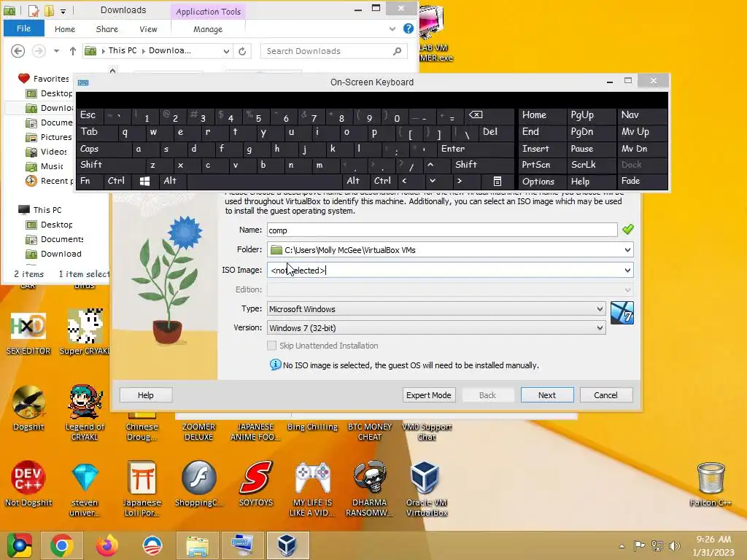Open the quick access toolbar dropdown arrow
This screenshot has width=747, height=560.
[63, 11]
